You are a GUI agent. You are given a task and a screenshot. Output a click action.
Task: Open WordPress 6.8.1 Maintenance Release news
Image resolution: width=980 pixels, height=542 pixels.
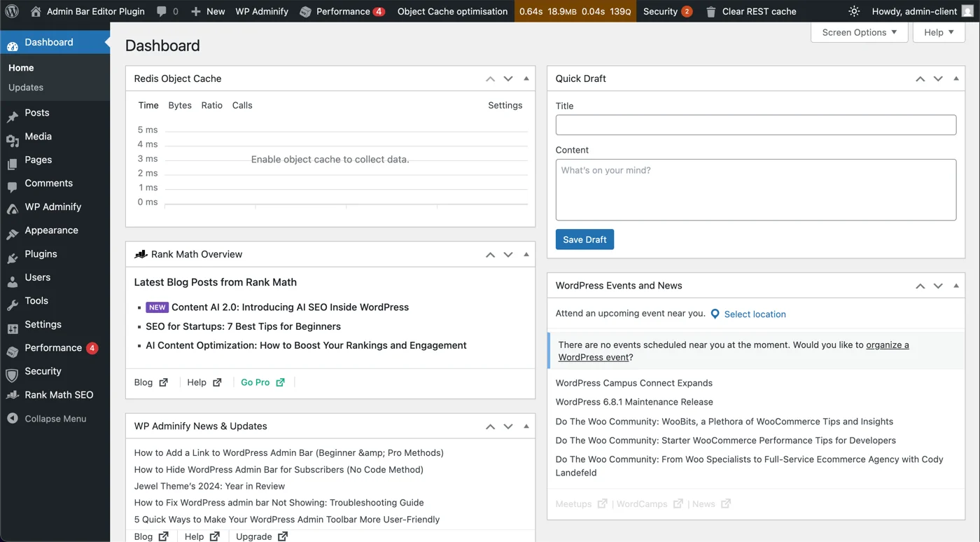click(x=634, y=402)
